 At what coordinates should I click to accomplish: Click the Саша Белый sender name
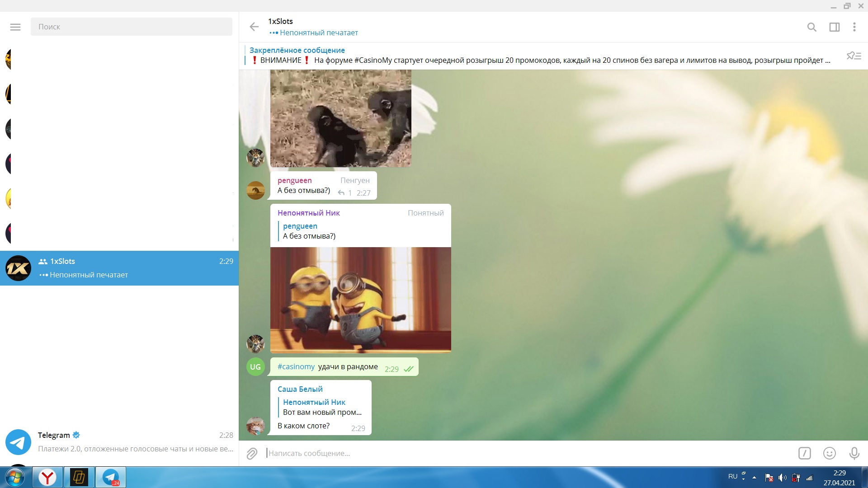pos(300,389)
